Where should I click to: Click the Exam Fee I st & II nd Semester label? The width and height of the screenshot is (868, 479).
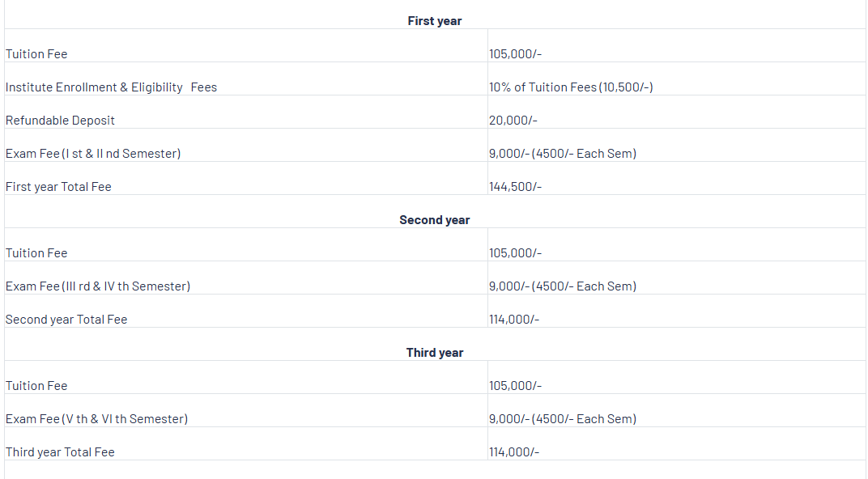coord(93,154)
